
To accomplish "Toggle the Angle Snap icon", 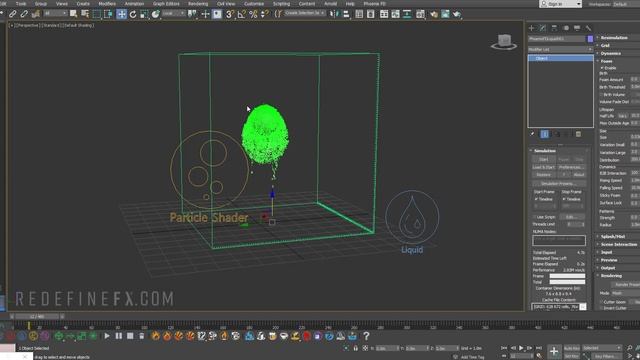I will [x=242, y=14].
